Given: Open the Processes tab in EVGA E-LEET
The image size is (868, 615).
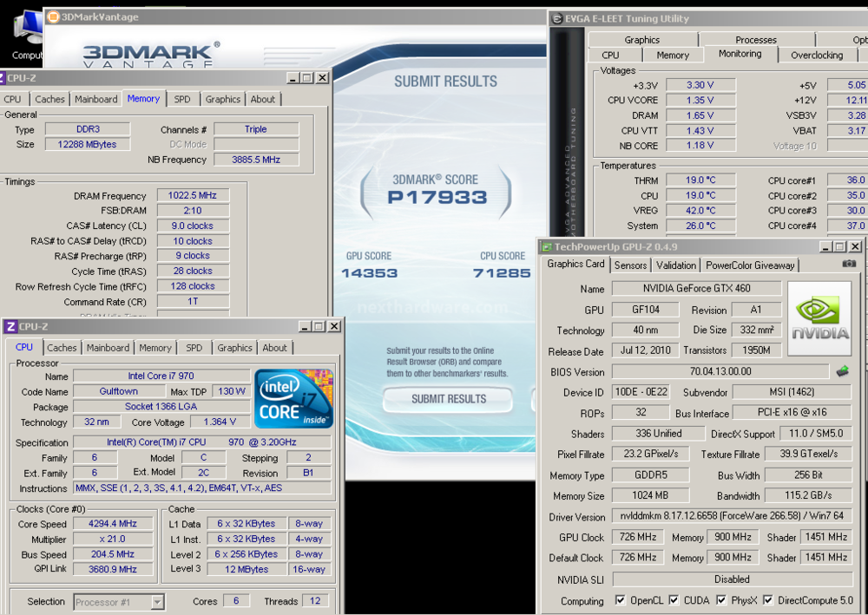Looking at the screenshot, I should pos(756,40).
